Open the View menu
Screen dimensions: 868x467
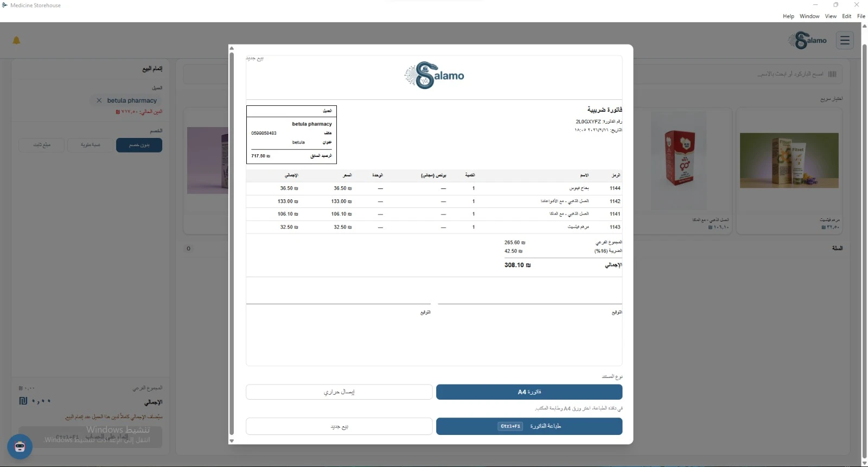[x=831, y=16]
